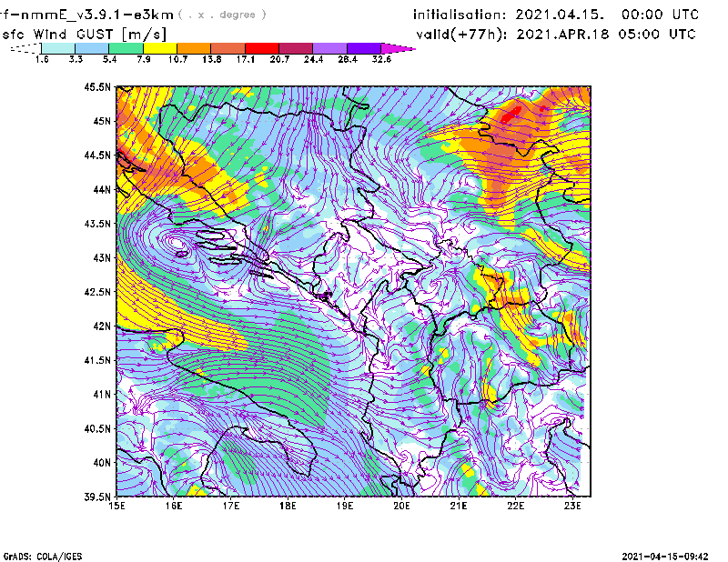Click the light blue 3.3–5.4 legend swatch
Screen dimensions: 728x562
(92, 48)
